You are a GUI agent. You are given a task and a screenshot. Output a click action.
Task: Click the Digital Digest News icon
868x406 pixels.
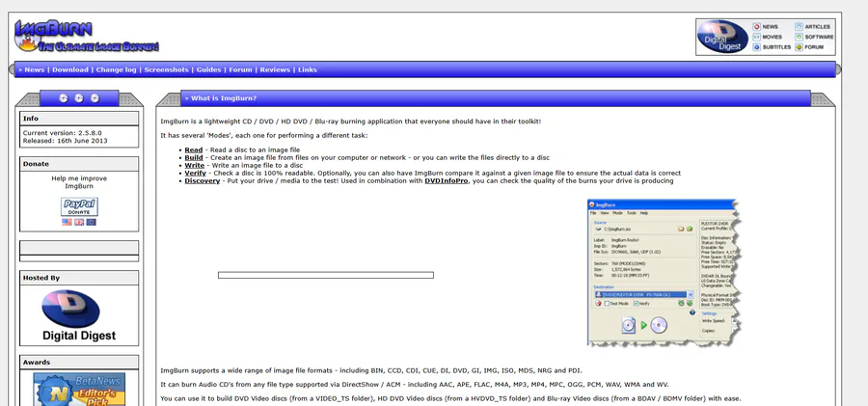click(x=756, y=27)
